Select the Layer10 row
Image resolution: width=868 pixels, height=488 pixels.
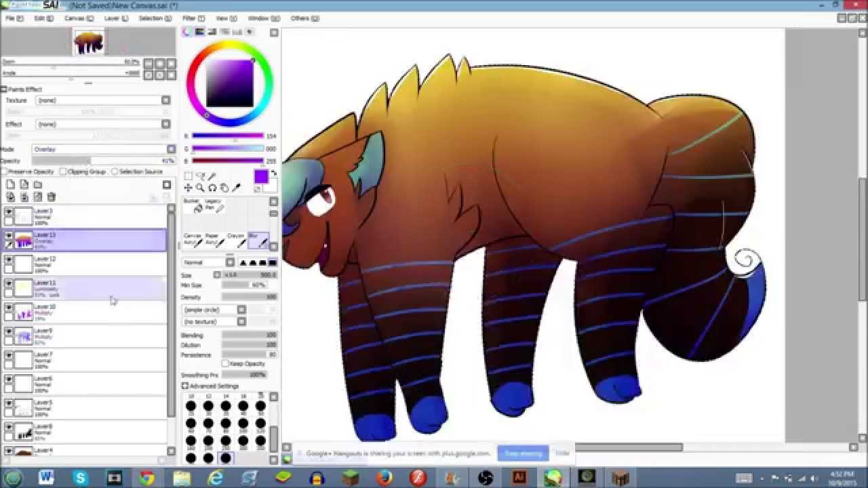[85, 312]
